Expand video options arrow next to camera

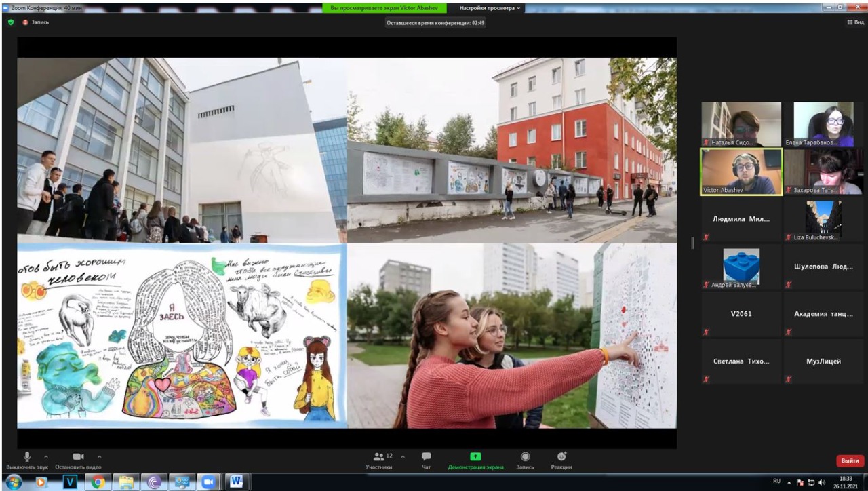coord(99,456)
